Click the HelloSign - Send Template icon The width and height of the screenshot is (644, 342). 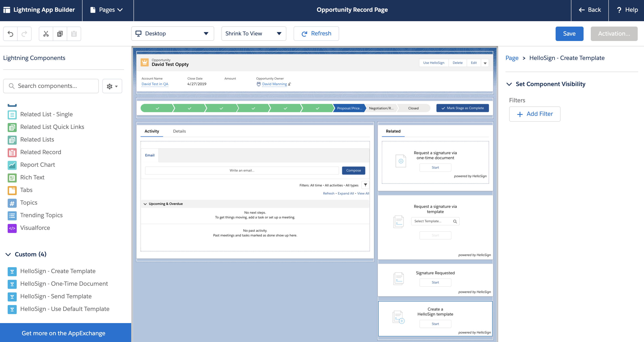point(12,296)
